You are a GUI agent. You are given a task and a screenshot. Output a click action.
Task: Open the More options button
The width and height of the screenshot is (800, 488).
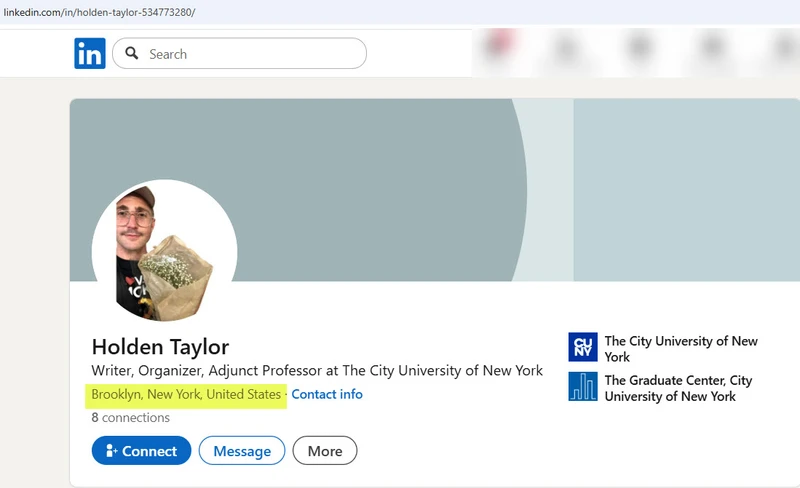325,451
